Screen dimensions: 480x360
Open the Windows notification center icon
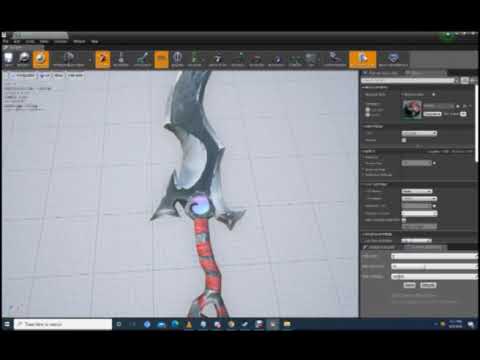point(471,324)
